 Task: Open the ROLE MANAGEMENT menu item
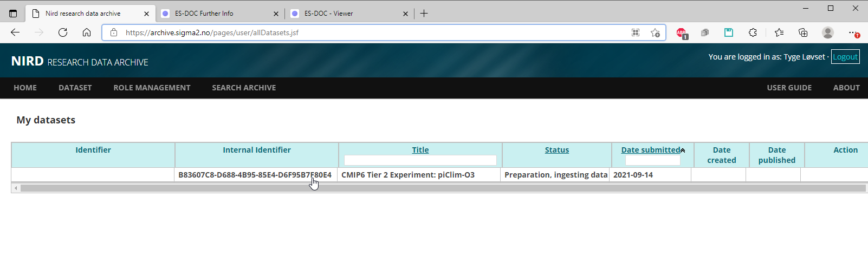click(x=152, y=88)
